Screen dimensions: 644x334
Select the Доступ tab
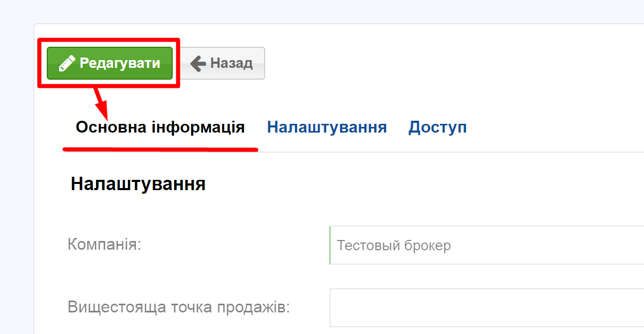tap(437, 127)
